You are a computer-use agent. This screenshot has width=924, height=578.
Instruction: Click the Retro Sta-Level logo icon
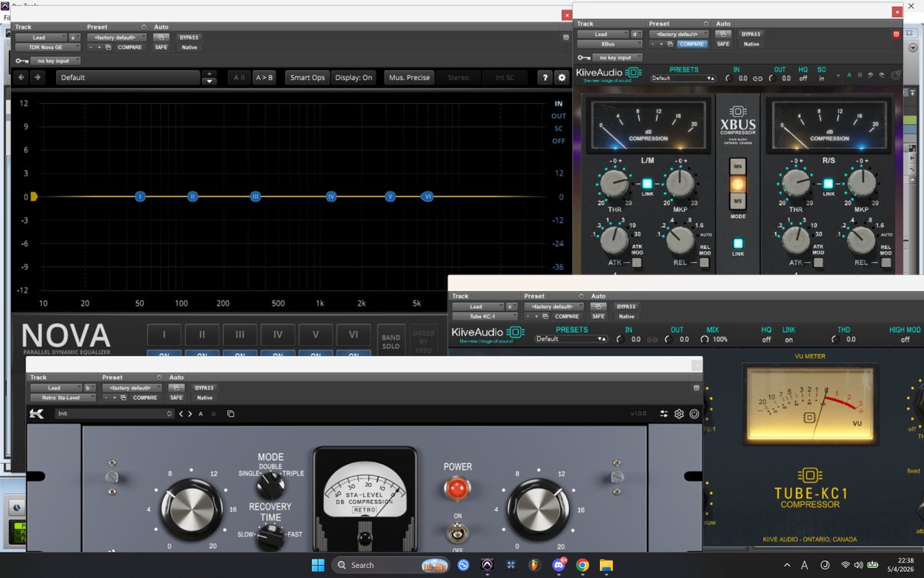pyautogui.click(x=37, y=414)
